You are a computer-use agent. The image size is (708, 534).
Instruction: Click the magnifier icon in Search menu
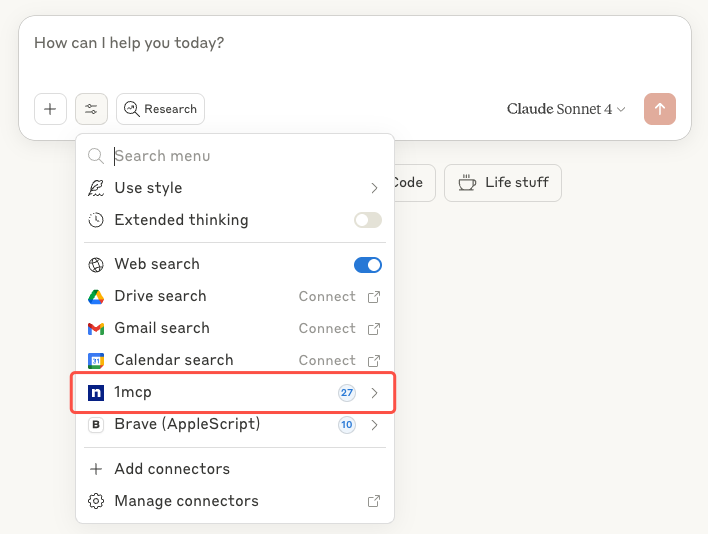(x=96, y=156)
